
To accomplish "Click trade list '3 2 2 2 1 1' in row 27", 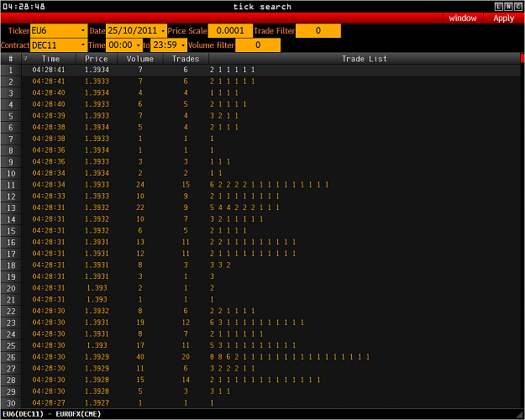I will 233,368.
